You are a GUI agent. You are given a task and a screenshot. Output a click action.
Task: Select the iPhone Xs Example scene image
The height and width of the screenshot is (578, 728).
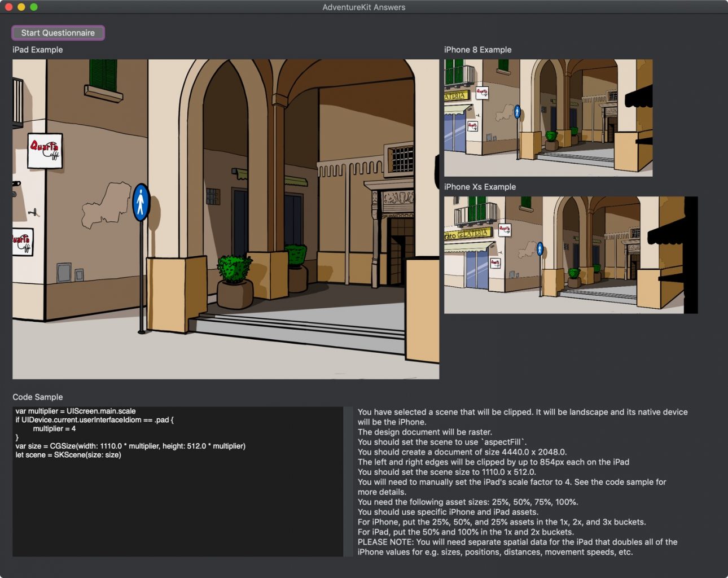(571, 255)
